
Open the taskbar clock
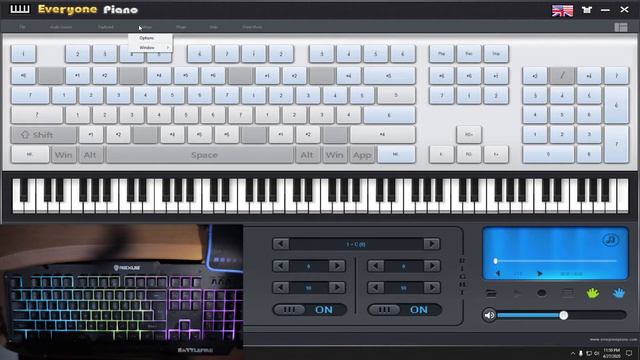(x=611, y=353)
